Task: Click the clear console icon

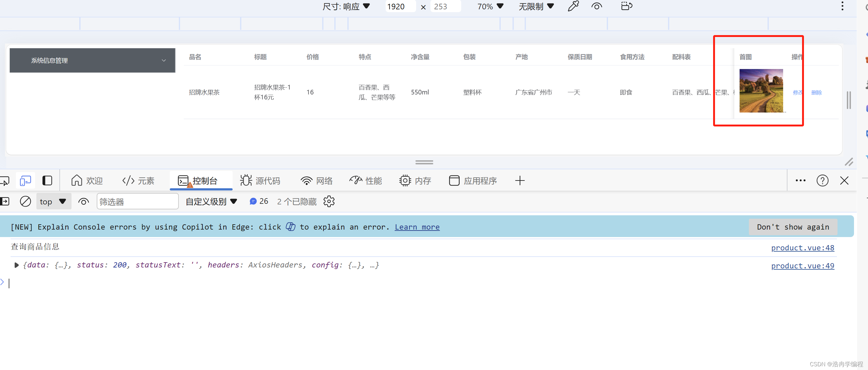Action: point(25,201)
